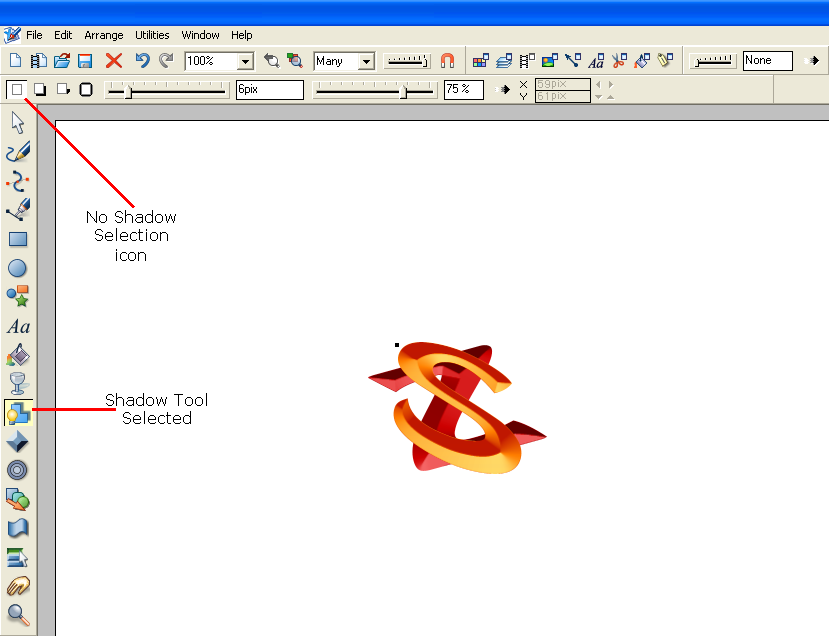Click the 75 % transparency field

click(464, 89)
